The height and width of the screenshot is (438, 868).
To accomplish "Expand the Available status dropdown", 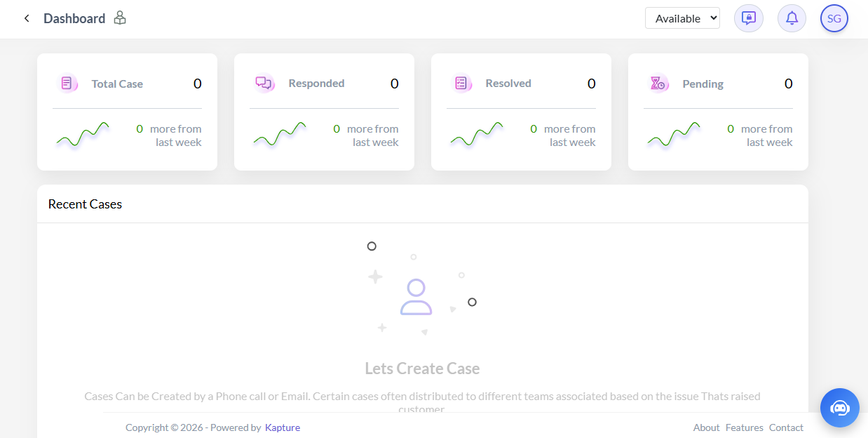I will [x=682, y=18].
